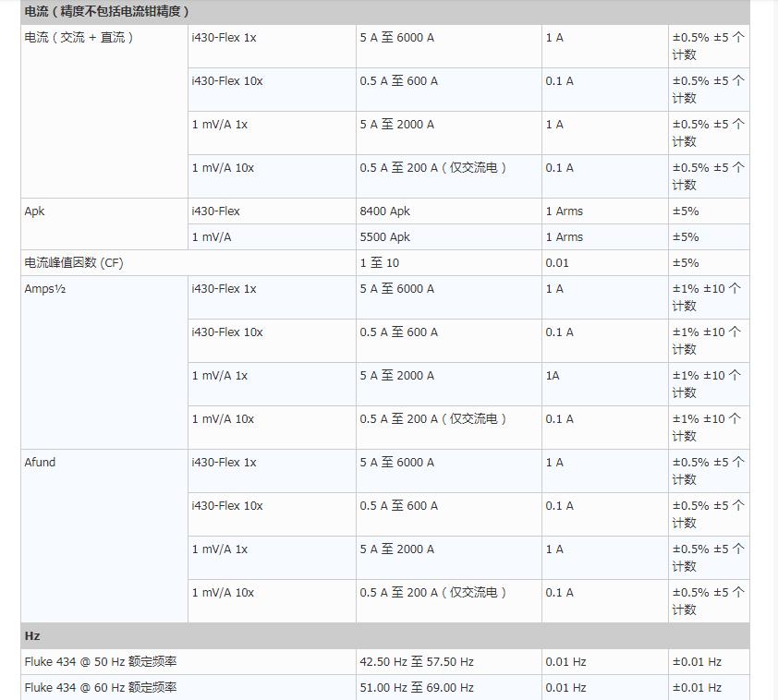The image size is (778, 700).
Task: Select the 5500 Apk range cell
Action: click(x=385, y=237)
